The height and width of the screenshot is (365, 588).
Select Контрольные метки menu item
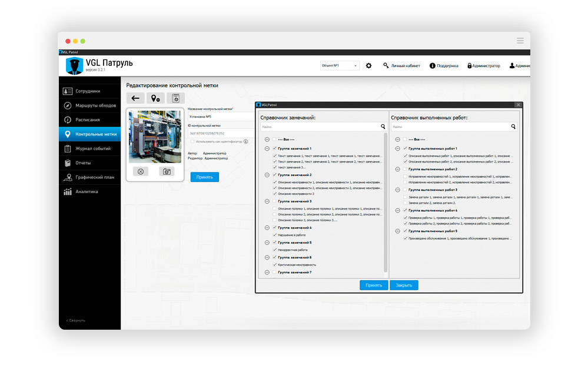click(90, 134)
